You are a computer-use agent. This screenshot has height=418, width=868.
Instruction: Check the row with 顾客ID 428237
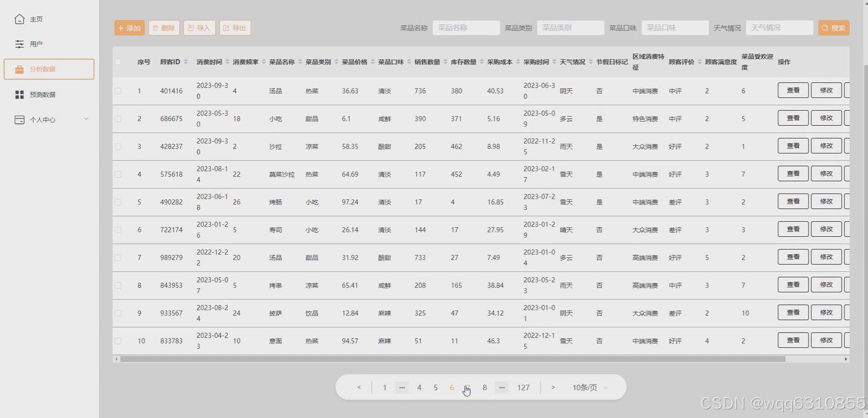(x=118, y=146)
